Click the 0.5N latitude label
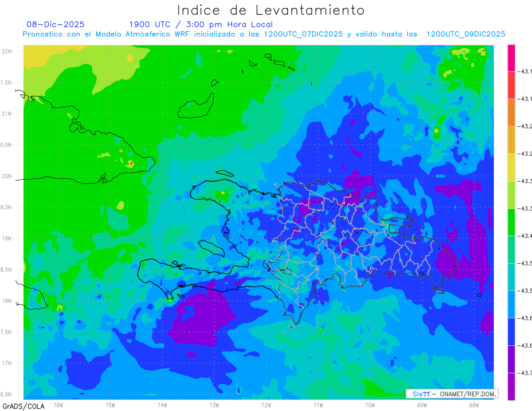The image size is (532, 411). (7, 145)
